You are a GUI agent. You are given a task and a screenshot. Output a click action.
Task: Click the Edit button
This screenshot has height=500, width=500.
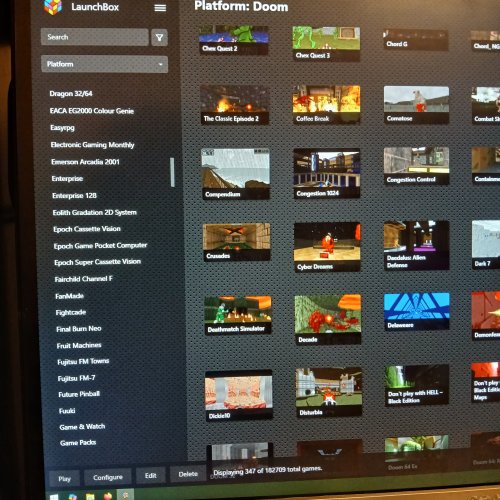point(151,476)
